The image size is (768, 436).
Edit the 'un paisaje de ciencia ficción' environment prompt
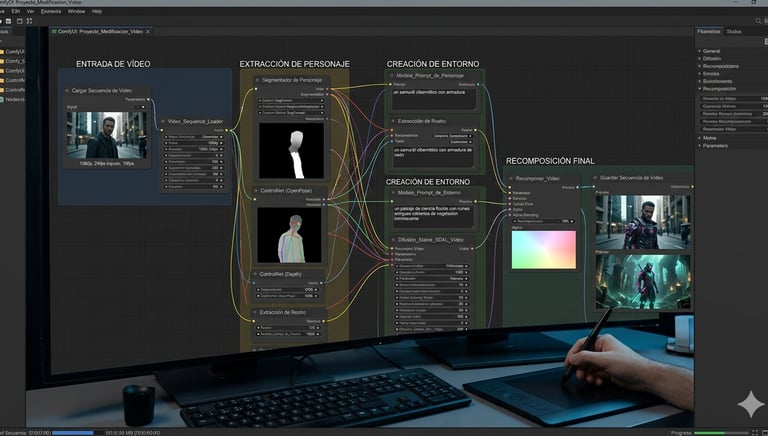click(x=433, y=216)
